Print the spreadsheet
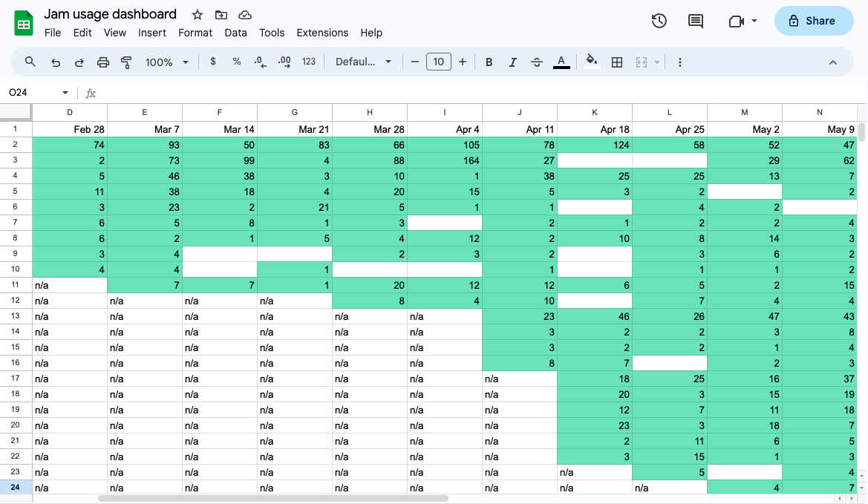Viewport: 868px width, 504px height. coord(103,62)
